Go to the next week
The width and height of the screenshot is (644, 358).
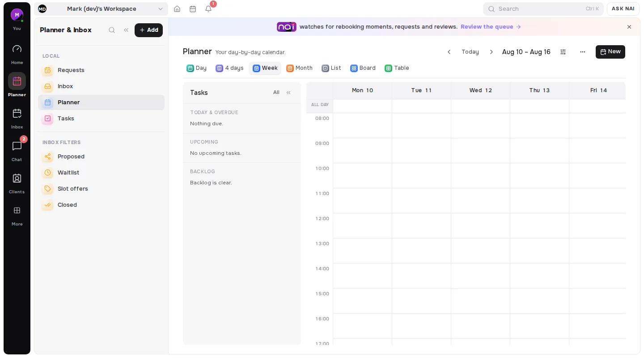491,52
